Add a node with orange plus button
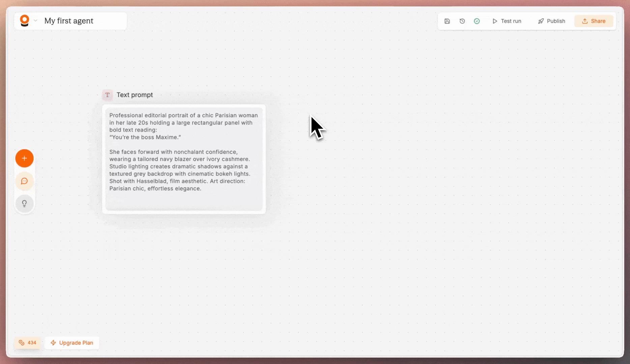This screenshot has height=364, width=630. (x=24, y=158)
